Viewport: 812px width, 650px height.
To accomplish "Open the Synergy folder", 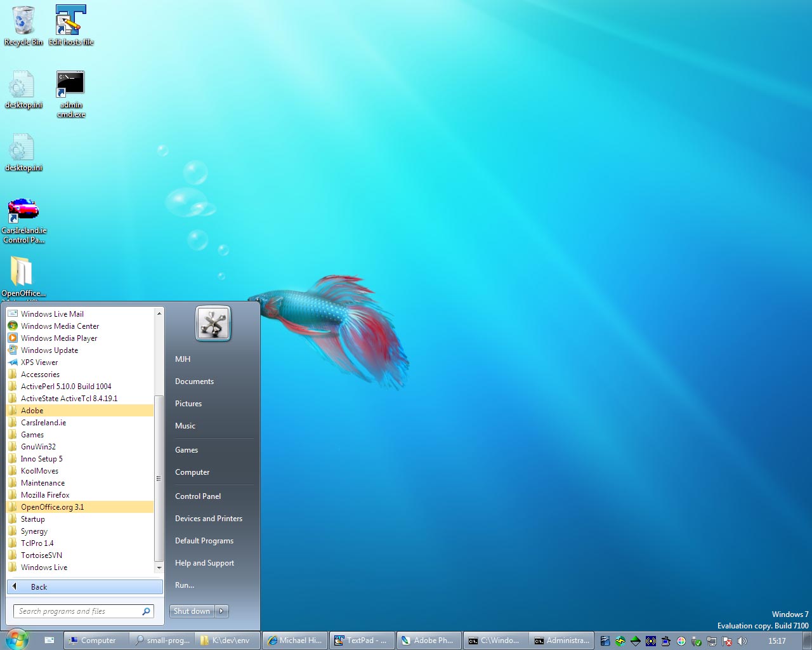I will (80, 531).
